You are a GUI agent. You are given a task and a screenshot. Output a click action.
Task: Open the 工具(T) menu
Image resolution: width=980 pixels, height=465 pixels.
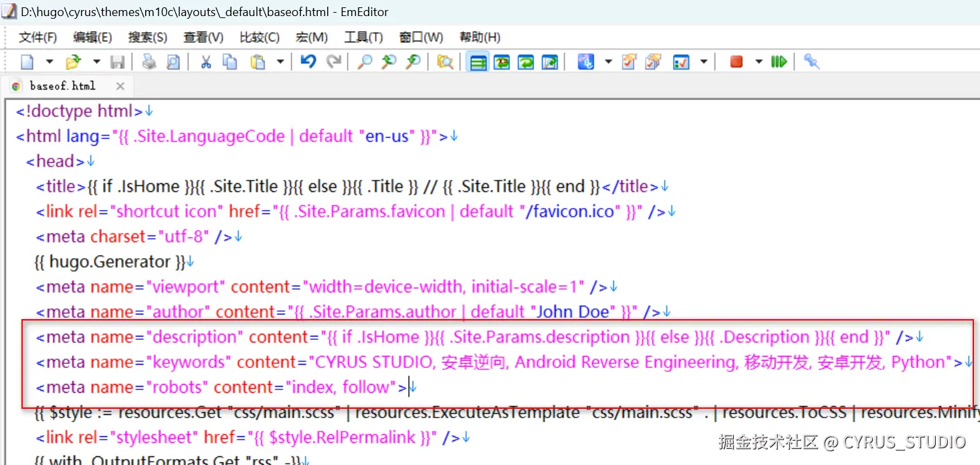[363, 37]
